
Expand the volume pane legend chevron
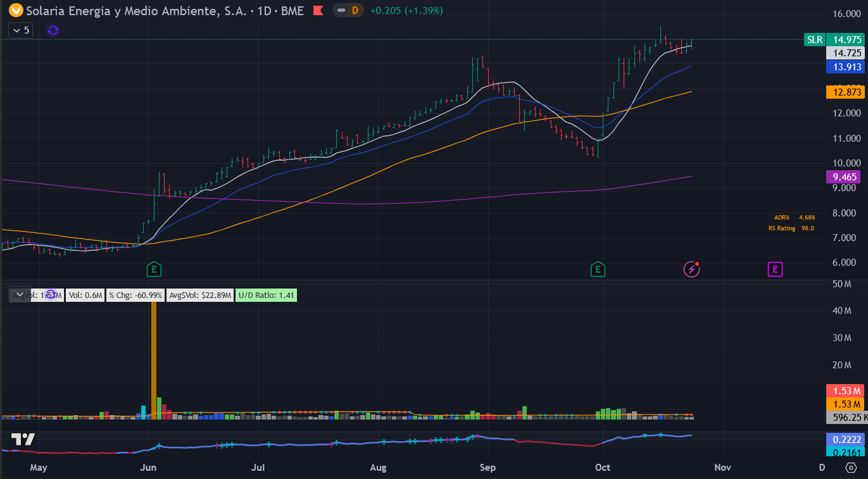pyautogui.click(x=20, y=295)
